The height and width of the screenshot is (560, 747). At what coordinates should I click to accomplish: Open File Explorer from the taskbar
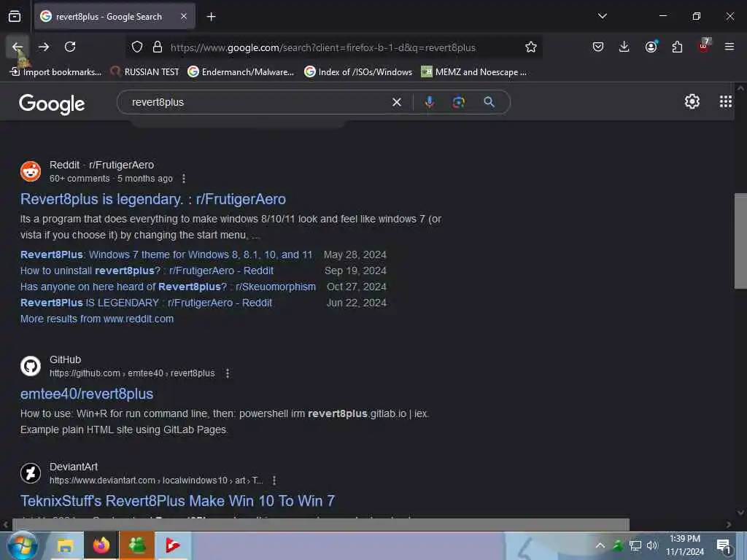click(65, 545)
